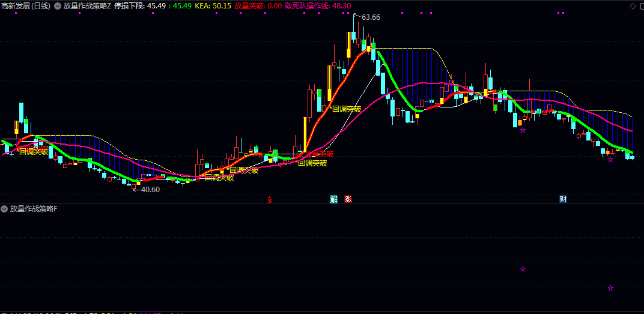The image size is (644, 314).
Task: Click the 40.60 low price label
Action: (x=150, y=190)
